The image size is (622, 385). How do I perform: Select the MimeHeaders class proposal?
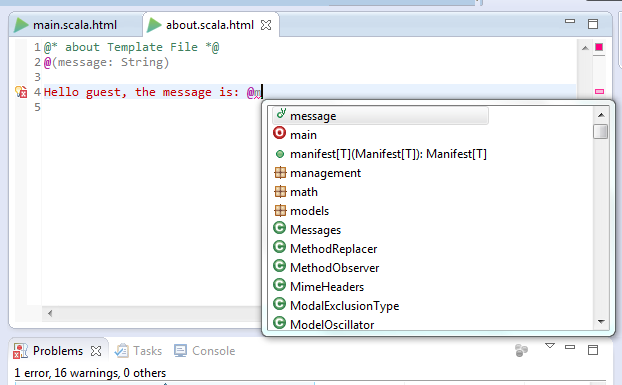[x=327, y=287]
